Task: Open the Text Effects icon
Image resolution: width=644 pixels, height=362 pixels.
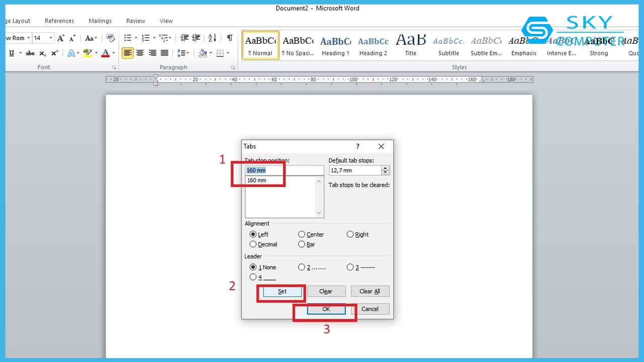Action: click(x=71, y=53)
